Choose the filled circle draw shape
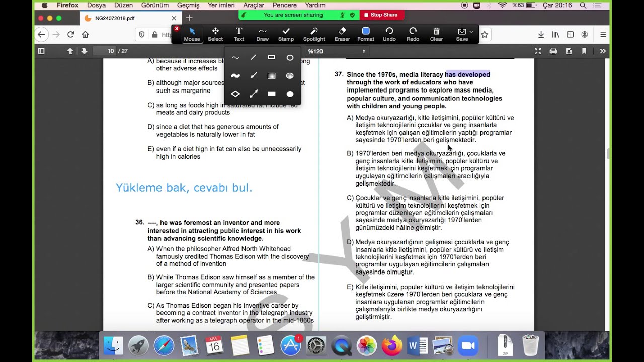This screenshot has width=644, height=362. (290, 94)
